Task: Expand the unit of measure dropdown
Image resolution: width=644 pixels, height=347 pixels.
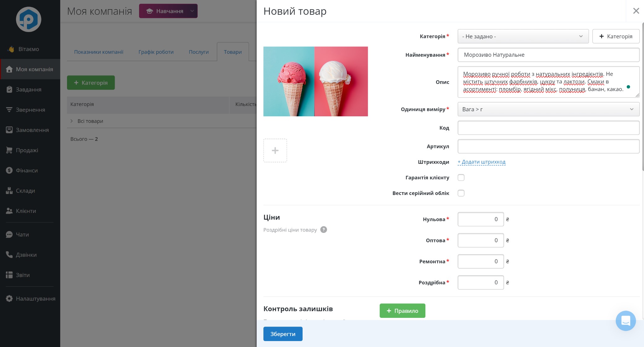Action: [x=548, y=109]
